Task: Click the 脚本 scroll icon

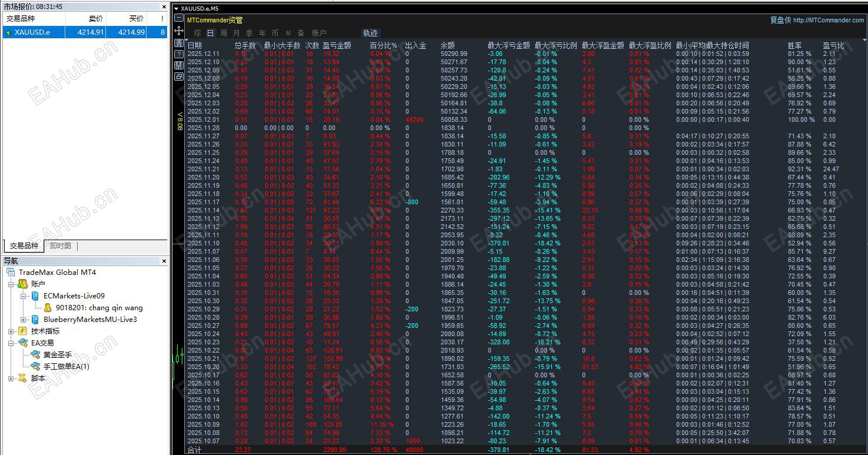Action: tap(23, 378)
